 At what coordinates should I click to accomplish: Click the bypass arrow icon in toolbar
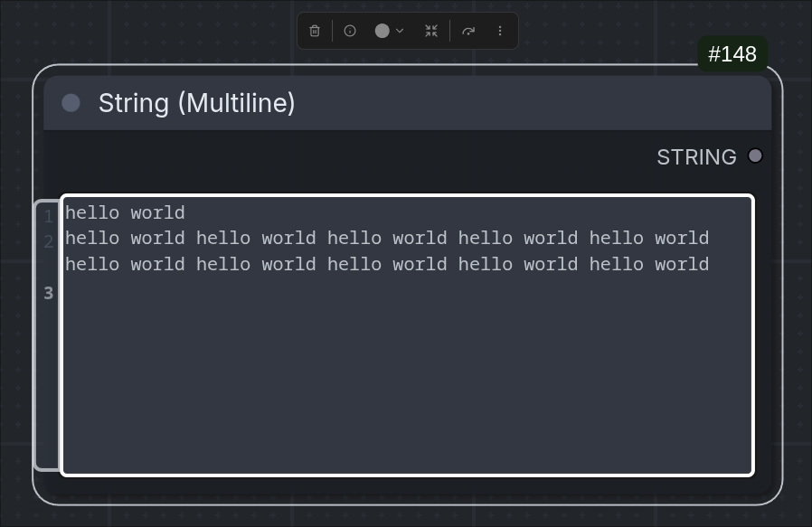468,31
